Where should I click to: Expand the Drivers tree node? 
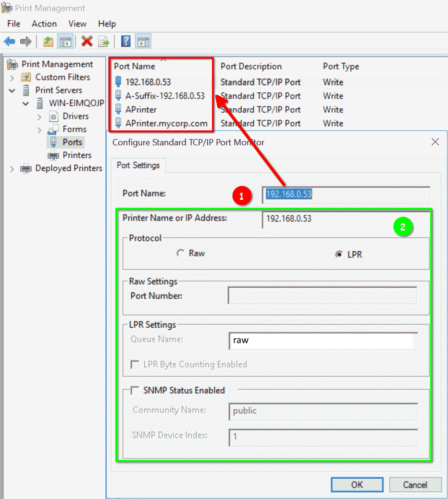[39, 116]
